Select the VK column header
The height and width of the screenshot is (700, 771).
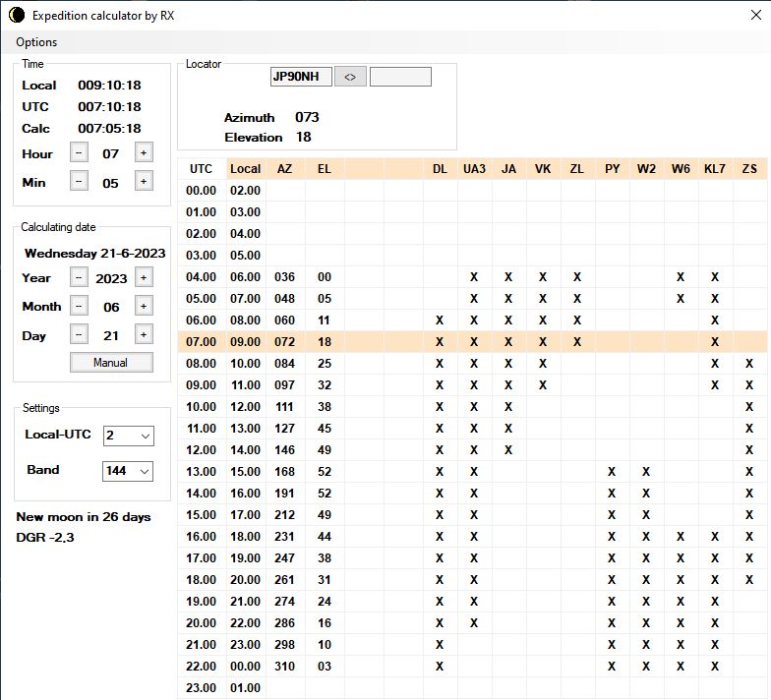543,169
